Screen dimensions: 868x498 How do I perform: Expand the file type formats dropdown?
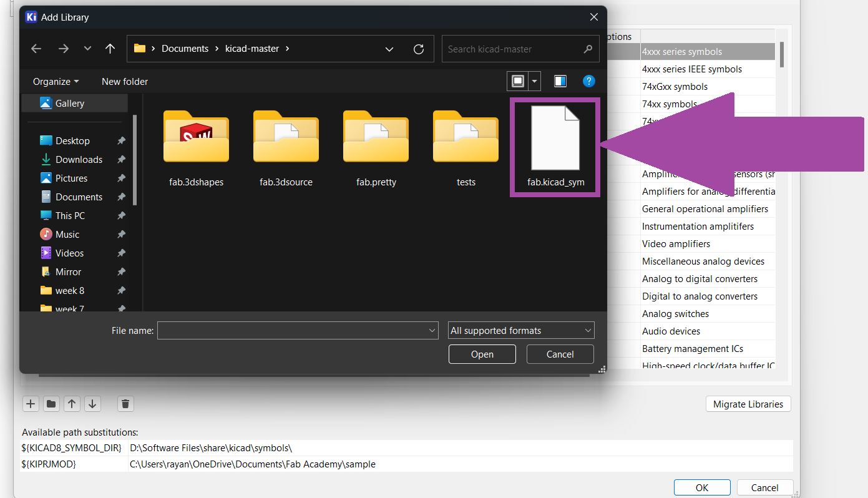521,331
